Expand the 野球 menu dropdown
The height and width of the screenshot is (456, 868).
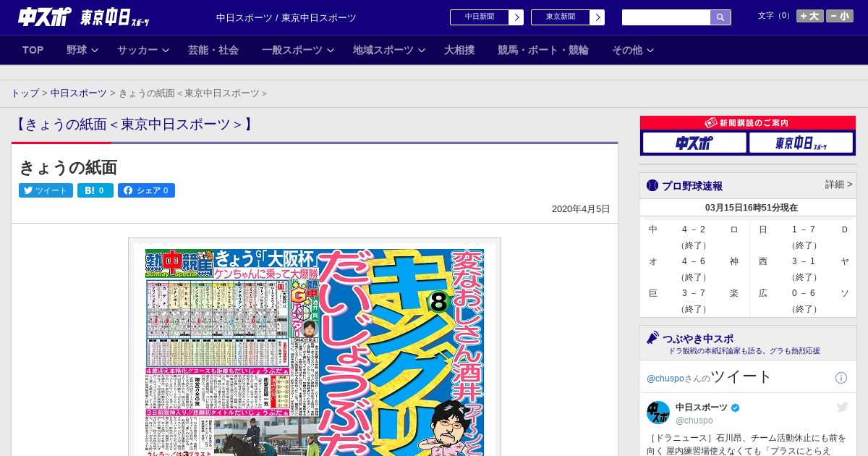(x=82, y=50)
